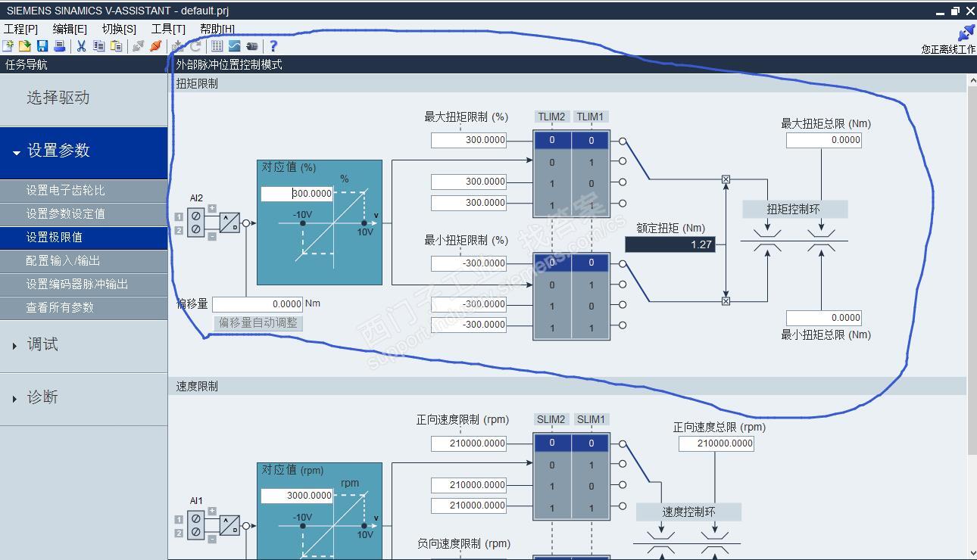The image size is (977, 560).
Task: Edit the speed 对应值 (rpm) field showing 3000.0000
Action: [297, 496]
